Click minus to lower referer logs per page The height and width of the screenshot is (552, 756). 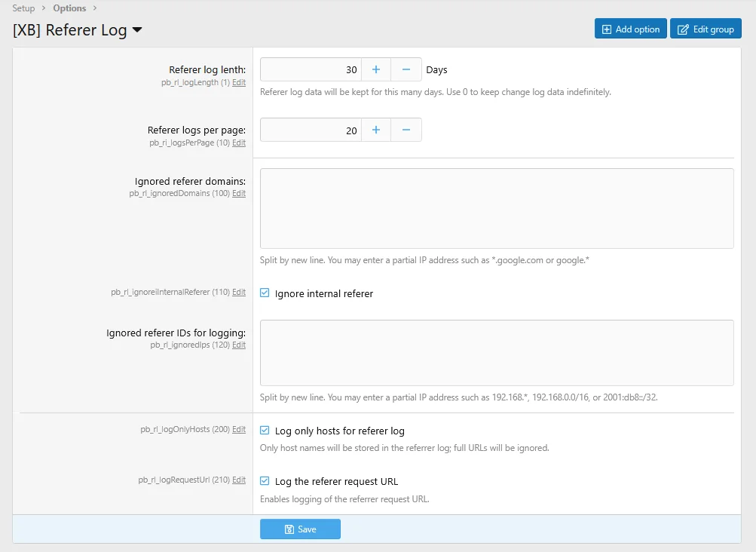[406, 130]
